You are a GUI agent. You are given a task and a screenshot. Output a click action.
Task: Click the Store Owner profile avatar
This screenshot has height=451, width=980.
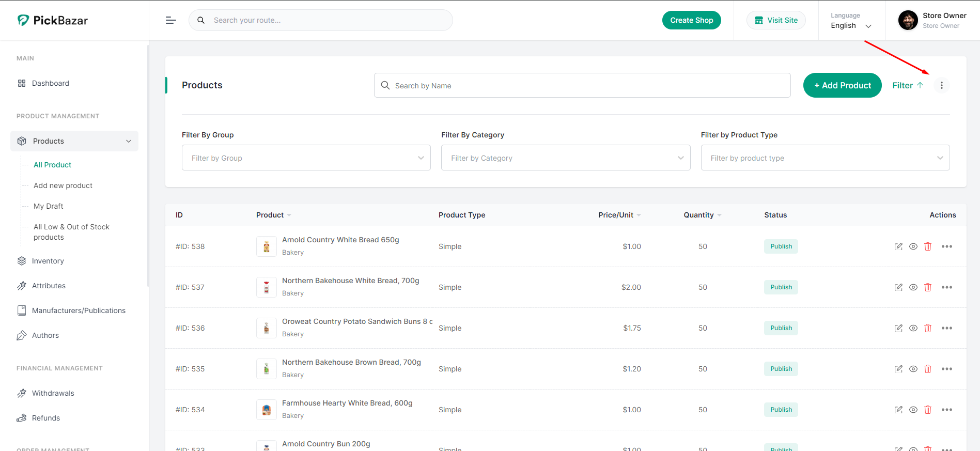908,20
